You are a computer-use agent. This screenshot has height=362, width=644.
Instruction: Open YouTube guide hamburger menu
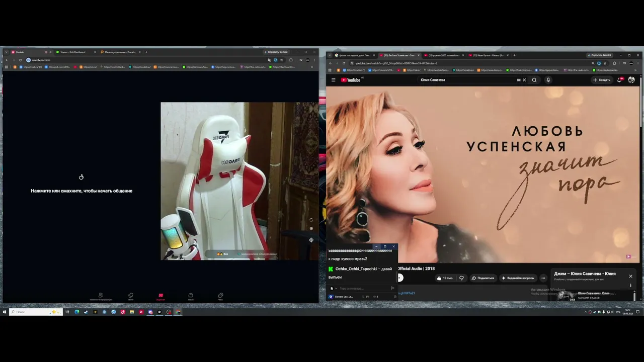(333, 80)
